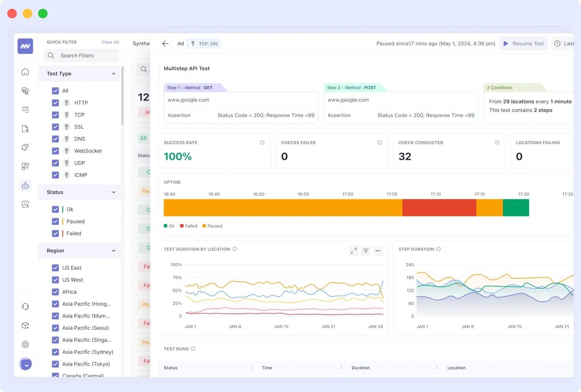Click the Success Rate info icon

(x=262, y=143)
